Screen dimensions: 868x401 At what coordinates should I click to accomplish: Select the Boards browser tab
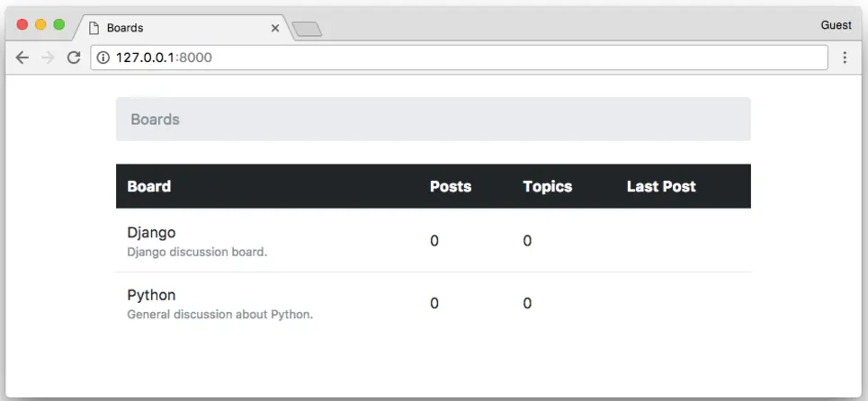pos(183,28)
